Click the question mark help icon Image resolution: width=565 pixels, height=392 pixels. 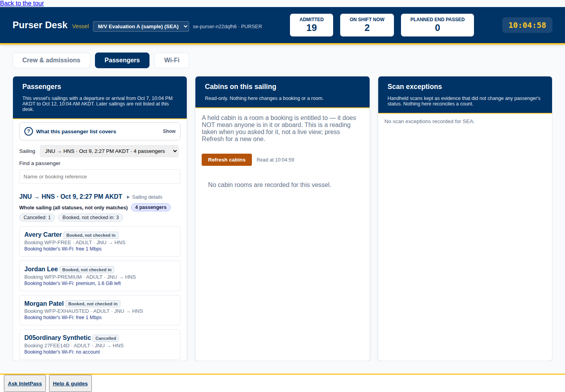(x=29, y=131)
